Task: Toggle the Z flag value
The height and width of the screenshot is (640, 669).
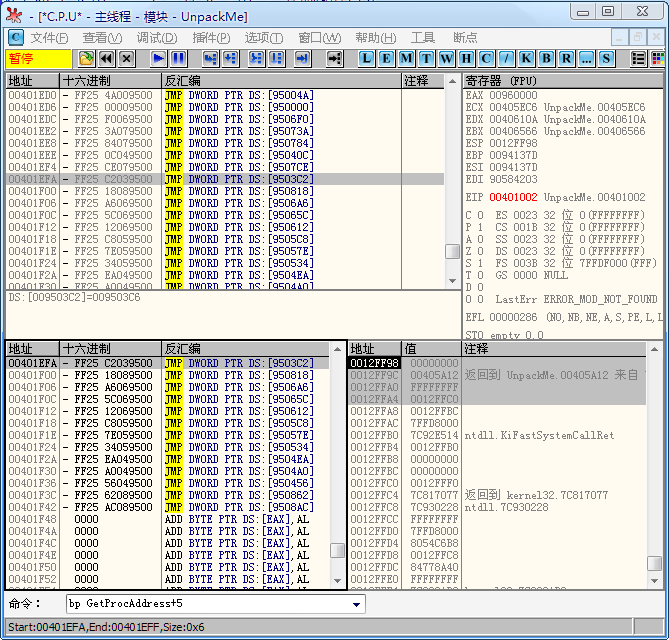Action: (480, 251)
